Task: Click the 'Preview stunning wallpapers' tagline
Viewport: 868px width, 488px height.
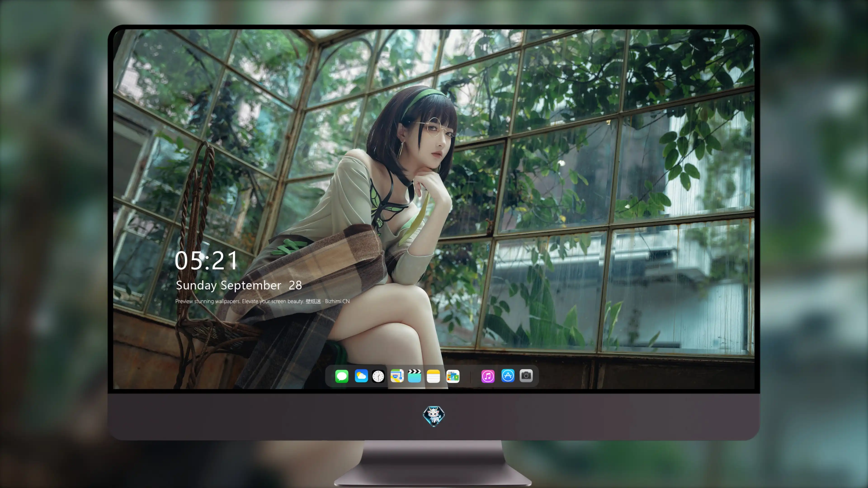Action: pos(208,301)
